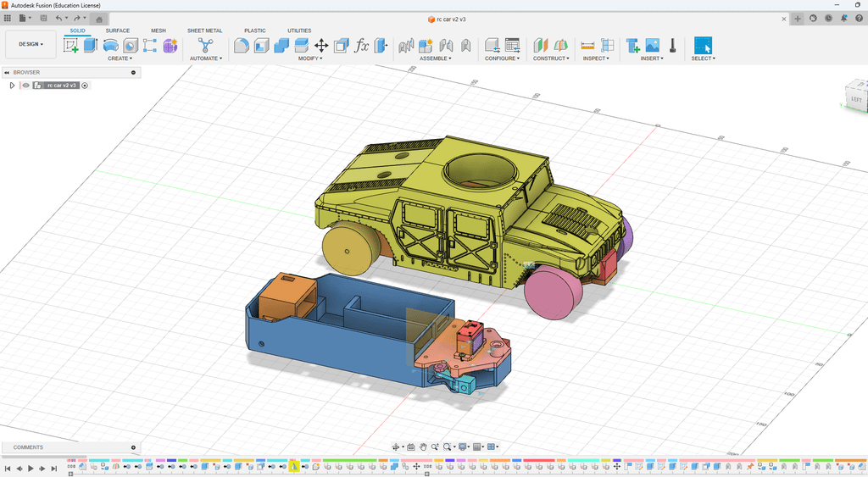Collapse the BROWSER panel arrows
Screen dimensions: 868x477
7,73
